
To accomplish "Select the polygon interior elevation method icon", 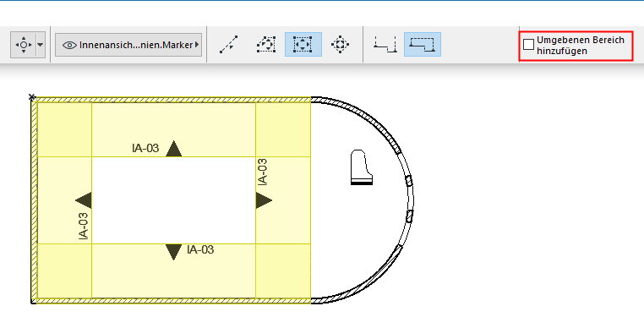I will (x=265, y=45).
